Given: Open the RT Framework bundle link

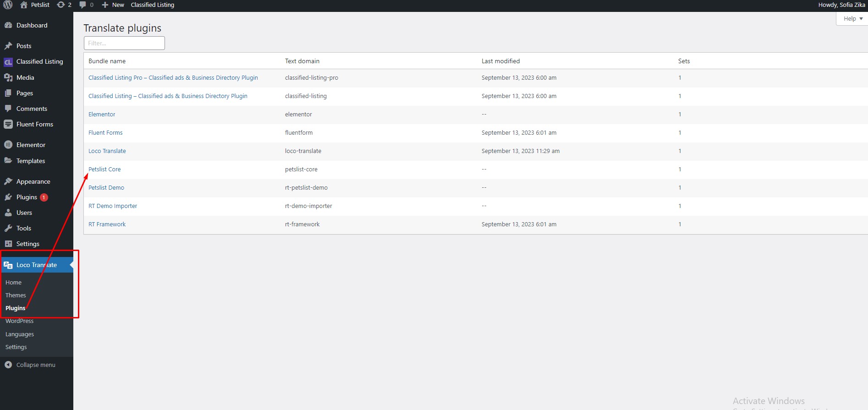Looking at the screenshot, I should coord(107,224).
